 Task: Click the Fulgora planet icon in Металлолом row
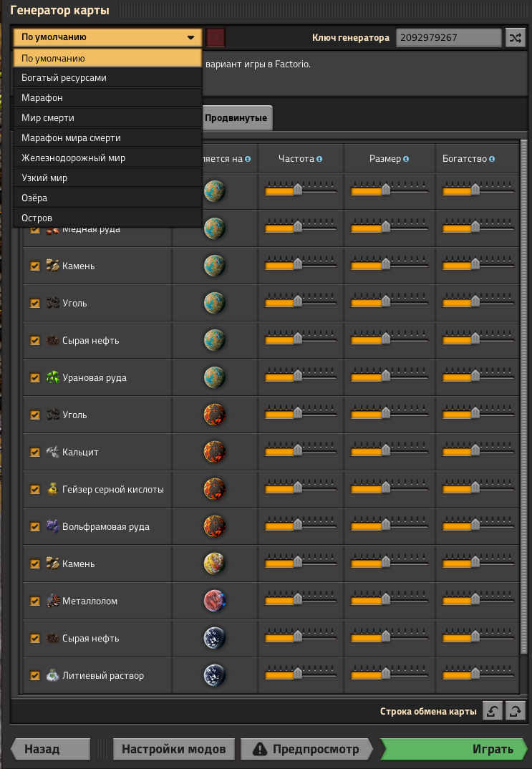[x=214, y=601]
